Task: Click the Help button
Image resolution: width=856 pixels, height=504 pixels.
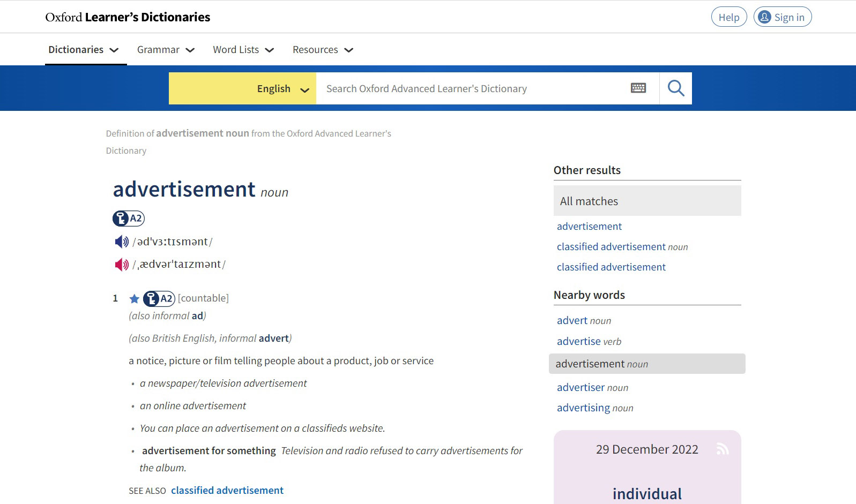Action: tap(729, 17)
